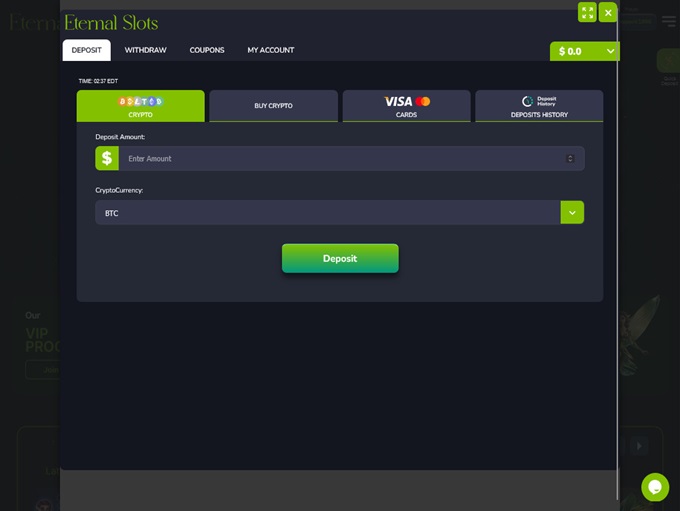Screen dimensions: 680x511
Task: Open the Deposits History section
Action: pyautogui.click(x=539, y=114)
